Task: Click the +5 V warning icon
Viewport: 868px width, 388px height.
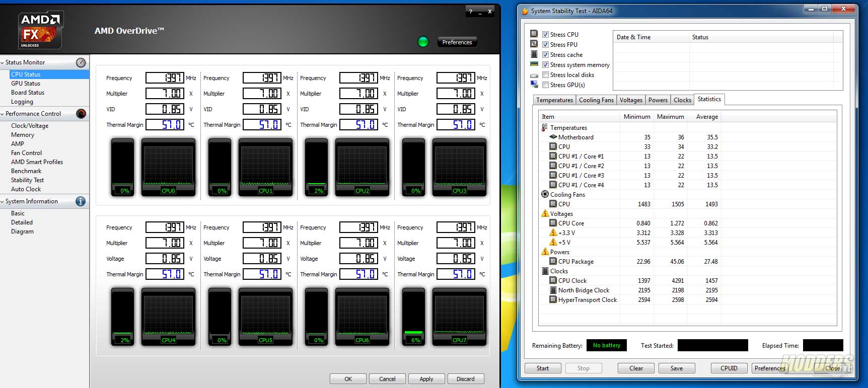Action: [553, 242]
